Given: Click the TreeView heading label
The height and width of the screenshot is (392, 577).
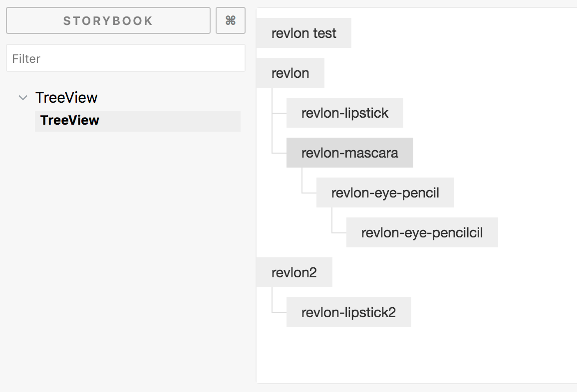Looking at the screenshot, I should click(x=66, y=98).
